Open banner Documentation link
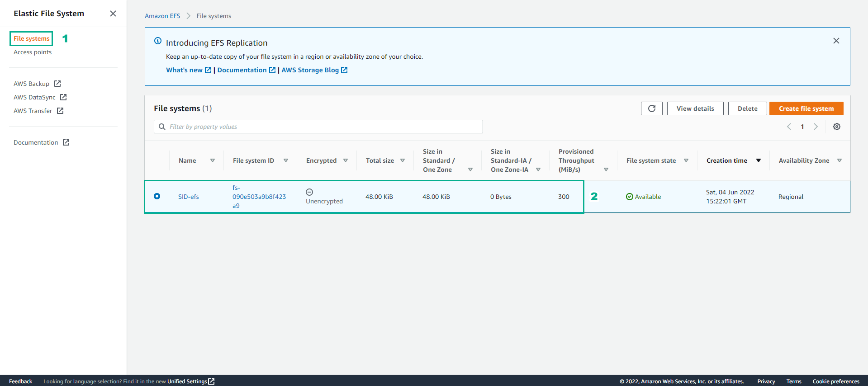 click(242, 70)
